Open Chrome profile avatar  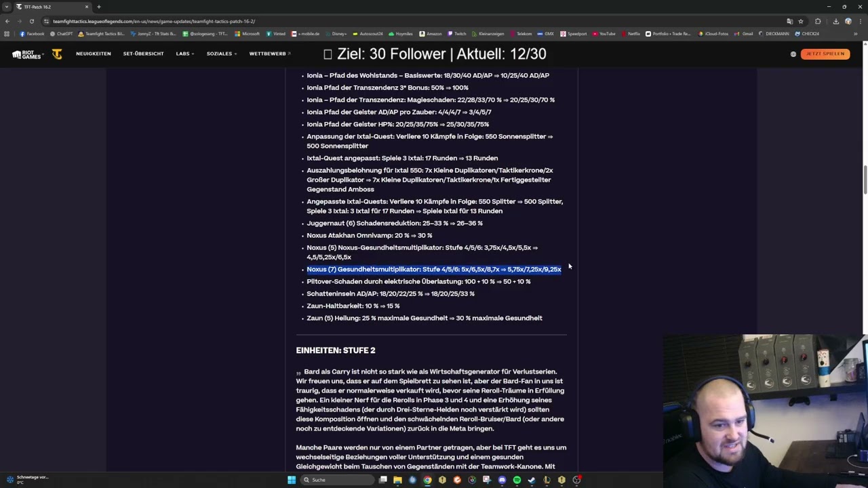(x=848, y=21)
